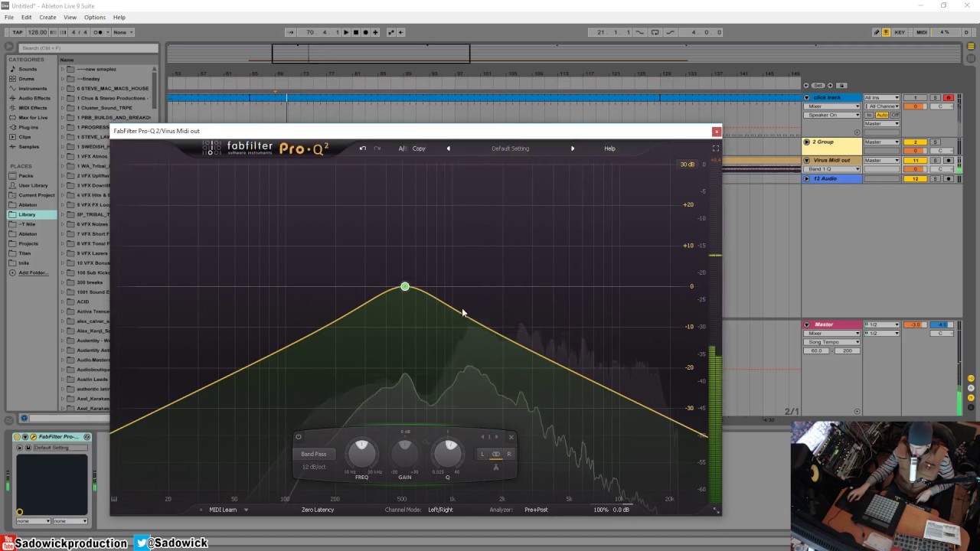Click the GAIN knob of the band
Screen dimensions: 980x551
point(405,455)
